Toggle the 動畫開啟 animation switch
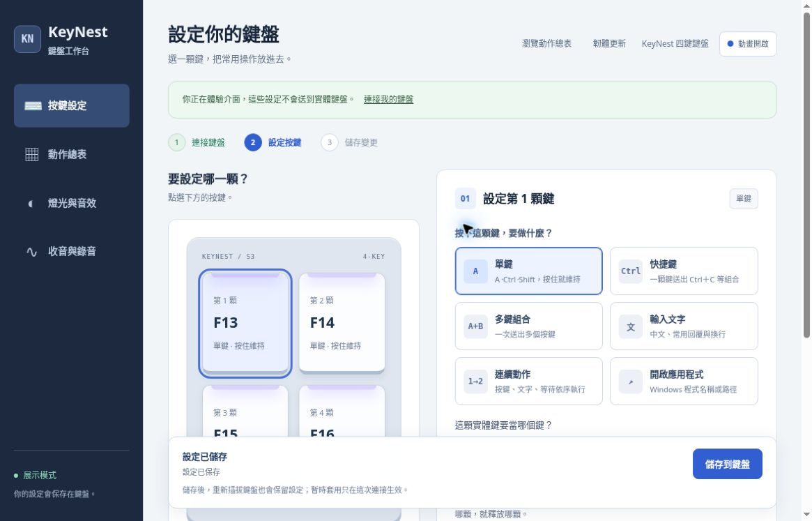Image resolution: width=812 pixels, height=521 pixels. click(x=748, y=43)
